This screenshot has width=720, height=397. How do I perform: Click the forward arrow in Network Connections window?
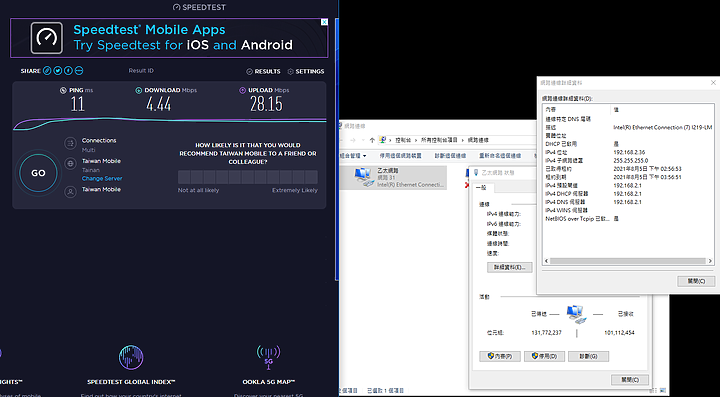(x=353, y=140)
